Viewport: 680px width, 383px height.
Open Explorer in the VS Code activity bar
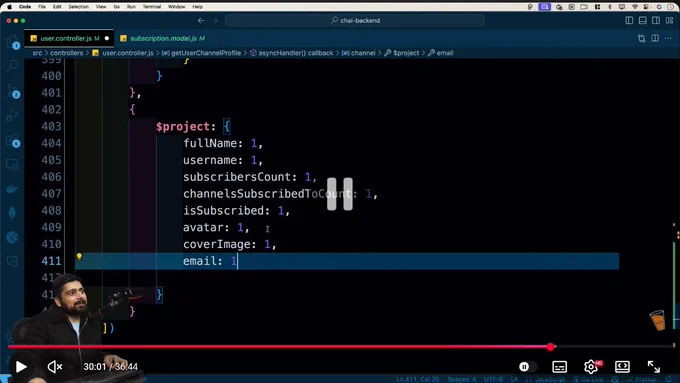13,42
